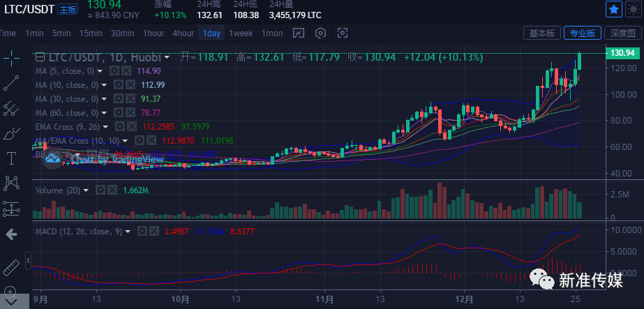Select the brush drawing tool
Viewport: 644px width, 309px height.
click(x=11, y=133)
